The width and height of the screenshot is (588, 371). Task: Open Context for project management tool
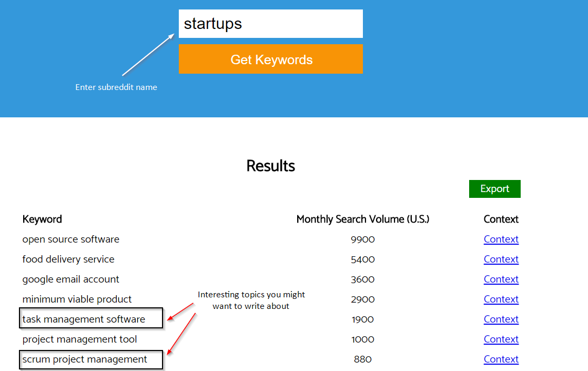[x=500, y=339]
